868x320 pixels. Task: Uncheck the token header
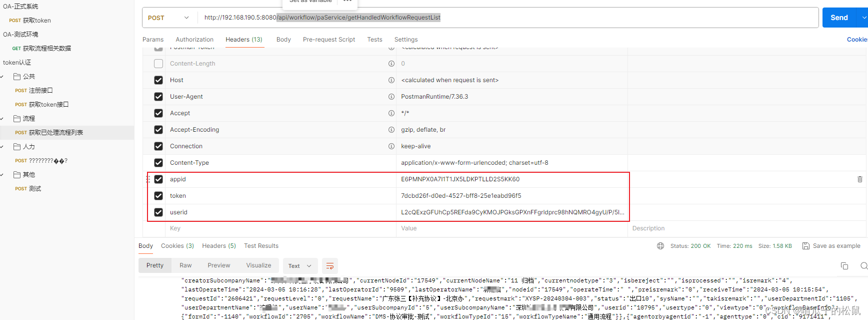pyautogui.click(x=158, y=196)
